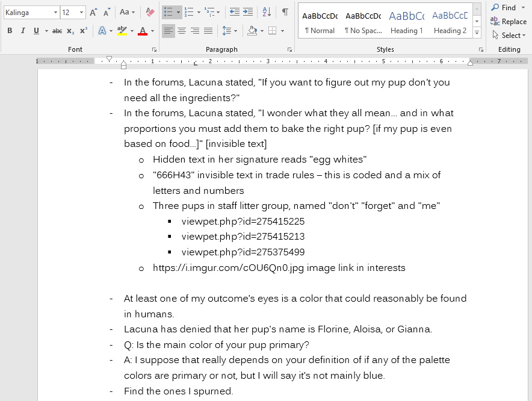Image resolution: width=532 pixels, height=401 pixels.
Task: Toggle Subscript formatting
Action: coord(70,31)
